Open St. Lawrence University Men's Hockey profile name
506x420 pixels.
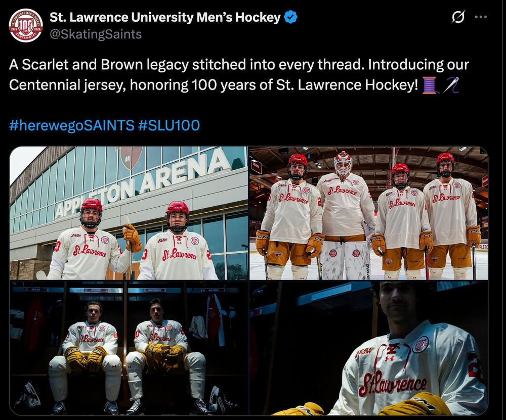click(x=165, y=17)
